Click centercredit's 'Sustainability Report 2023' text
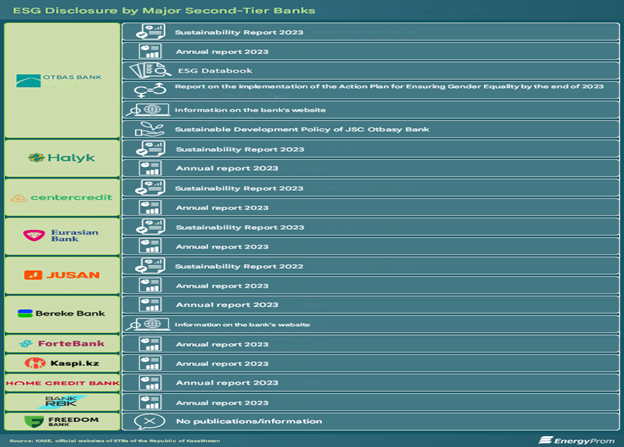Screen dimensions: 624x447 click(x=239, y=188)
